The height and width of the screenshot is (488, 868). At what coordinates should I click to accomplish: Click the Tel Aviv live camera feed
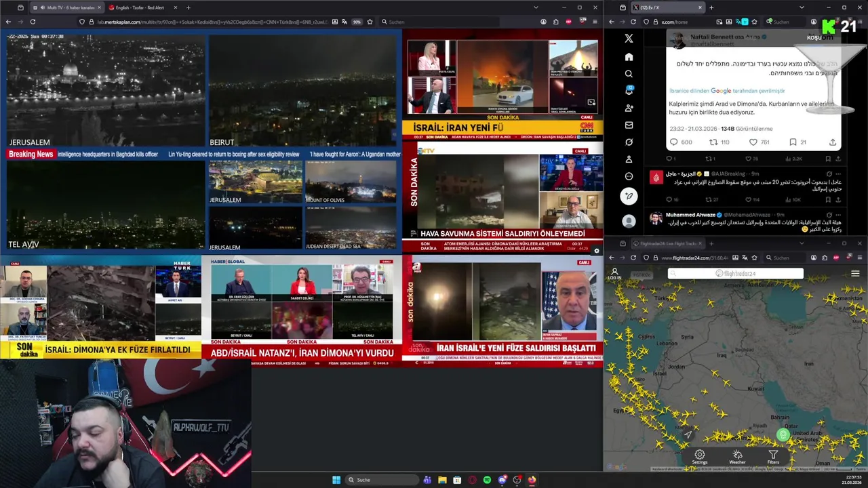(x=105, y=205)
